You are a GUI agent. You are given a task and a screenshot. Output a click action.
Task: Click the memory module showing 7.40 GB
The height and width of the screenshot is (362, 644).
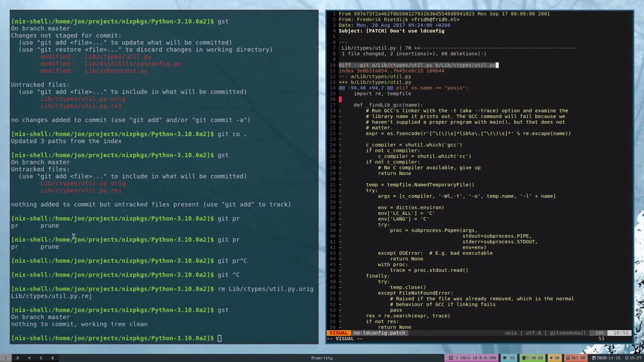[x=533, y=358]
